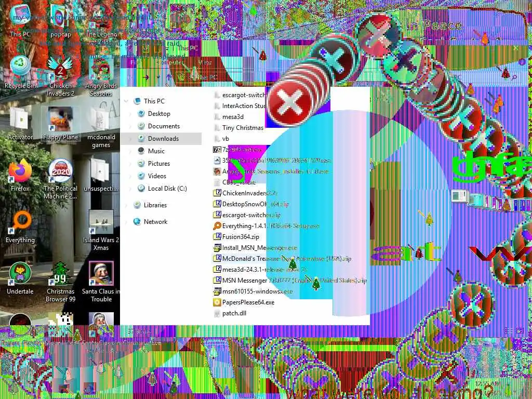Image resolution: width=532 pixels, height=399 pixels.
Task: Select the Everything-1.4.1 setup file
Action: coord(267,225)
